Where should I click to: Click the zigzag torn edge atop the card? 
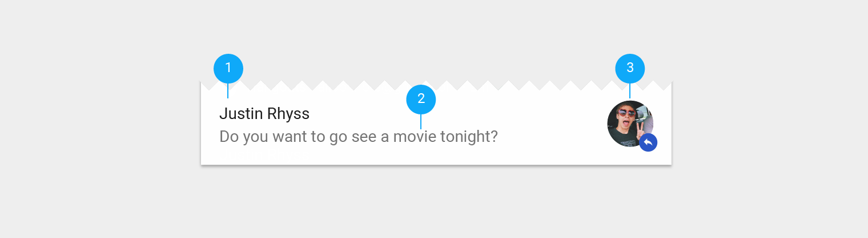coord(436,85)
